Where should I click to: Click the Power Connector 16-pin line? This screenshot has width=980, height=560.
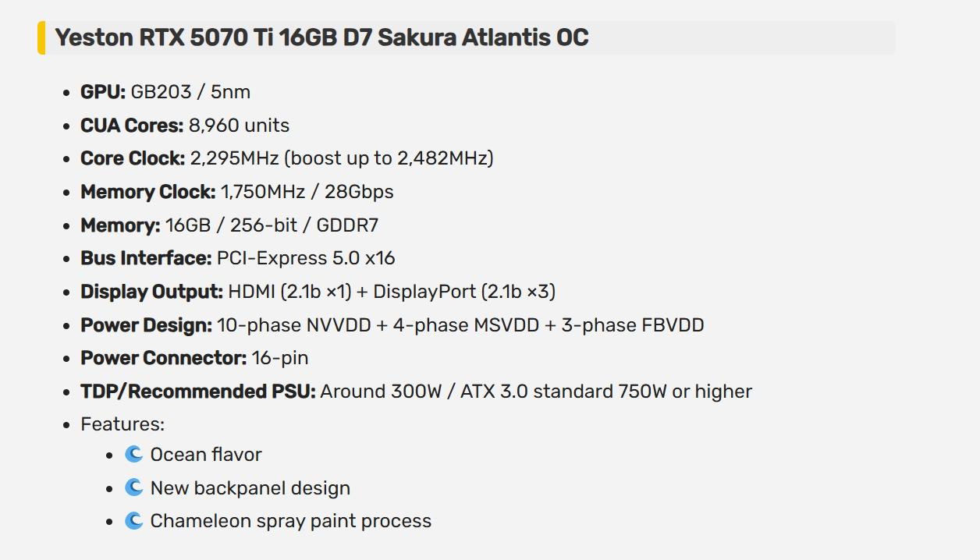[194, 358]
